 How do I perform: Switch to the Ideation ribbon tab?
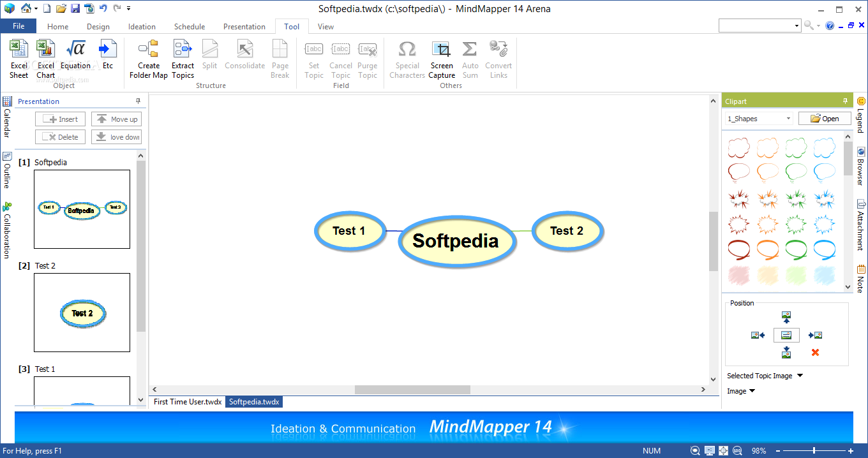(x=142, y=27)
